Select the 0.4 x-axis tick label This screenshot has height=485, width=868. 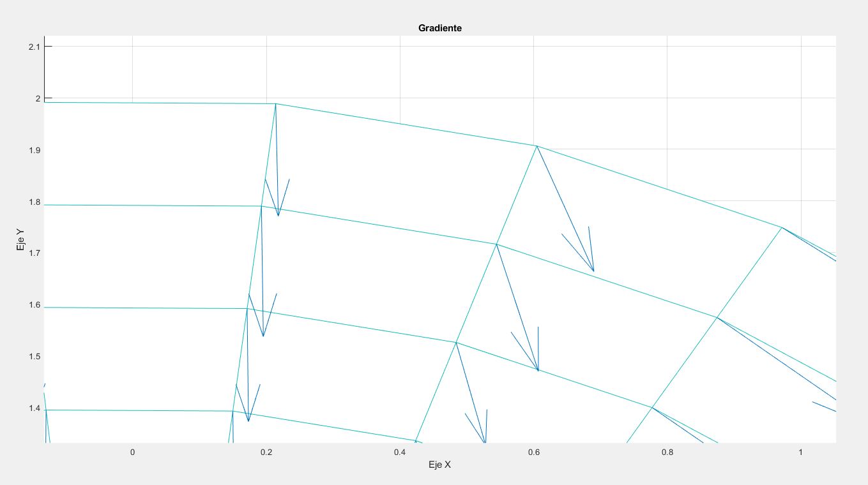400,452
